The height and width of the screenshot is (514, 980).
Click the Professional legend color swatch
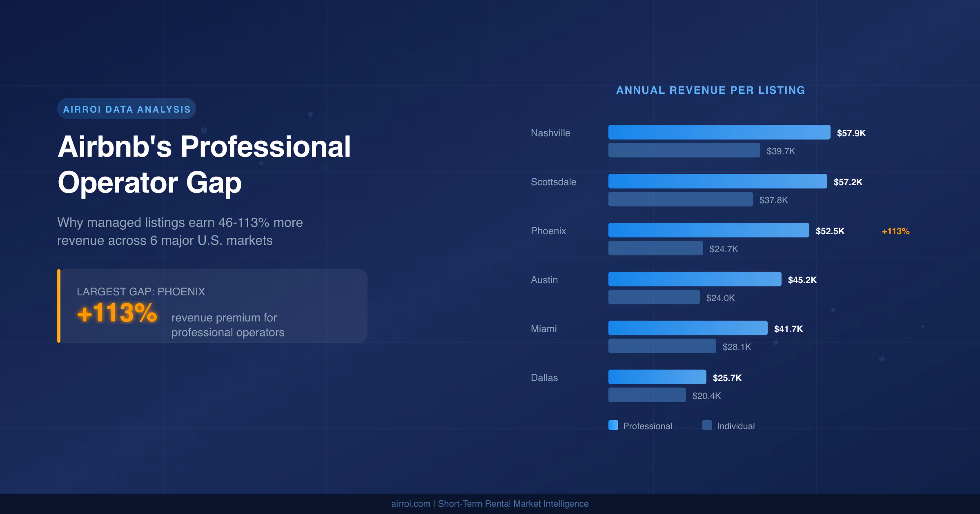click(613, 426)
